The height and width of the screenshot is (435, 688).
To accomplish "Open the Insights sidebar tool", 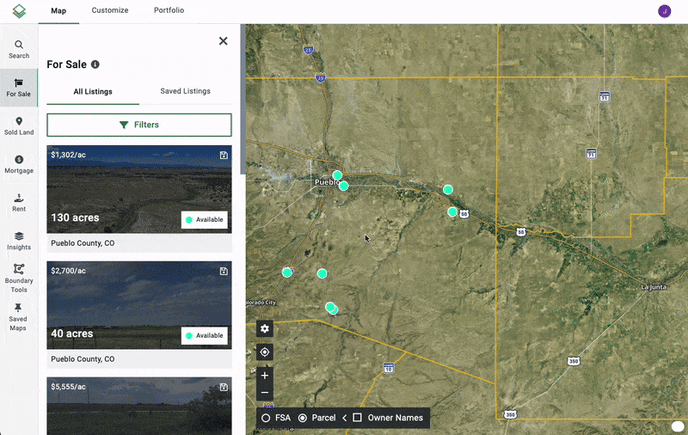I will (19, 241).
